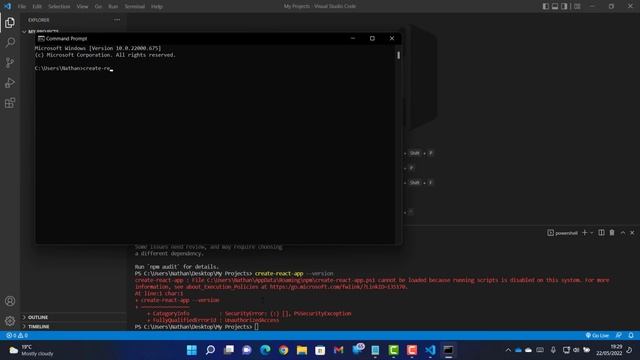Open the Terminal menu
Viewport: 640px width, 360px height.
click(x=135, y=7)
